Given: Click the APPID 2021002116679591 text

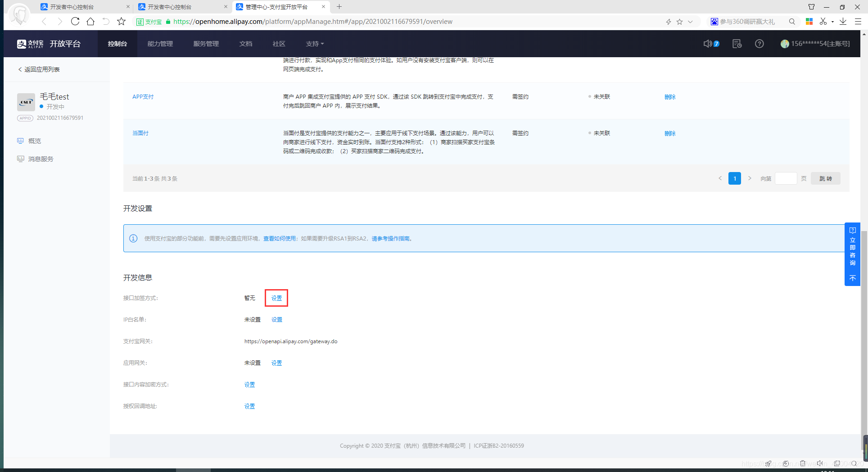Looking at the screenshot, I should tap(60, 118).
